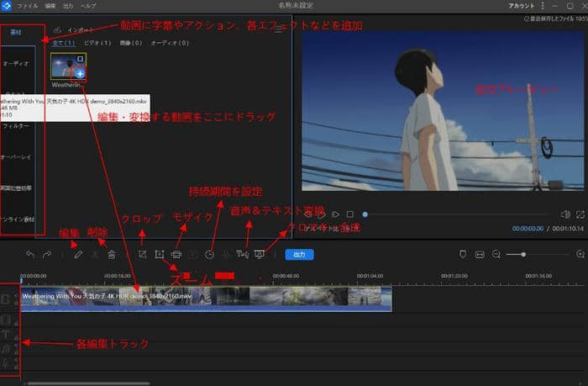
Task: Click the timeline marker shield icon
Action: pos(463,254)
